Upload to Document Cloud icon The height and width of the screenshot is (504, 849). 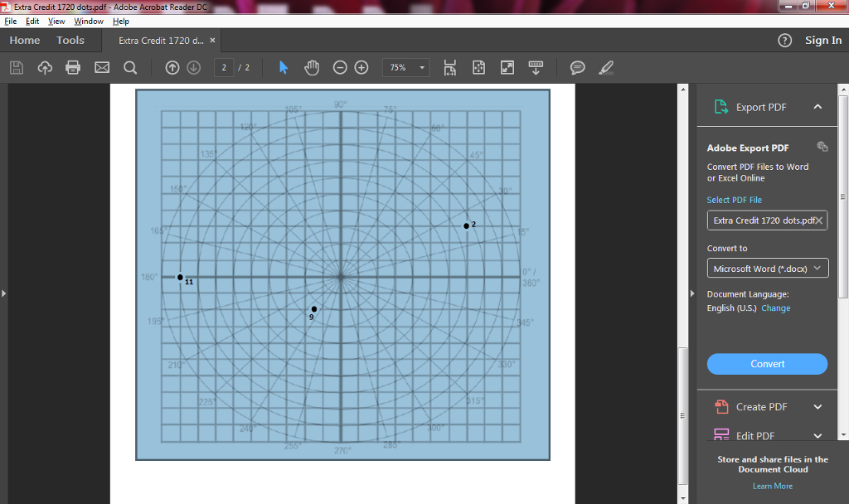pos(45,68)
